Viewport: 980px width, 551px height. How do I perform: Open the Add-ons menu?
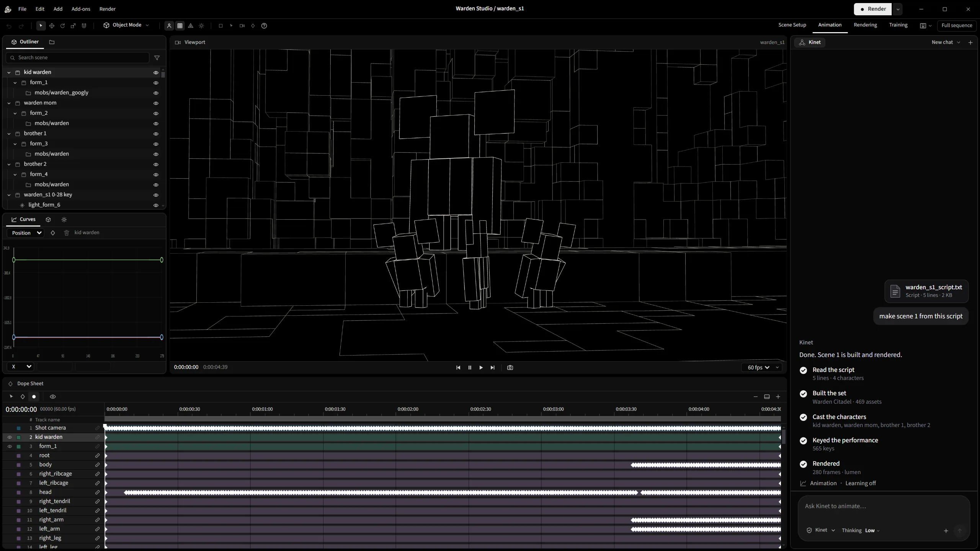[81, 9]
